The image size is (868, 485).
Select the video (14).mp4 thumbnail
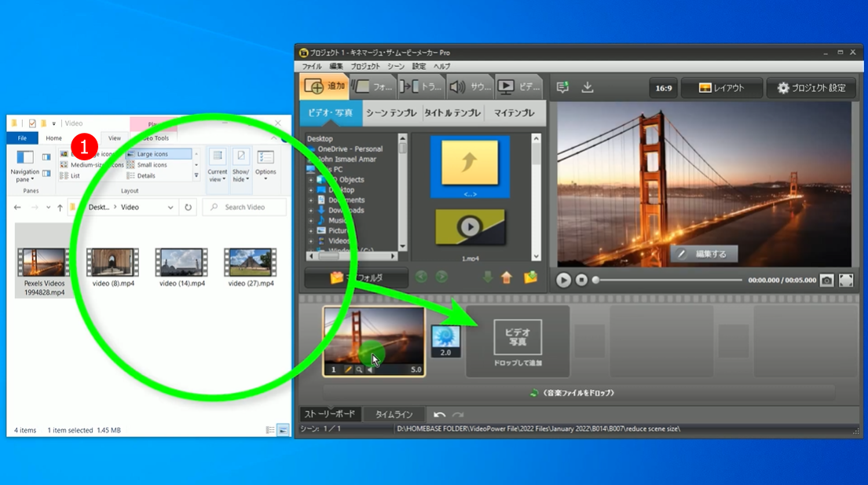pyautogui.click(x=181, y=266)
